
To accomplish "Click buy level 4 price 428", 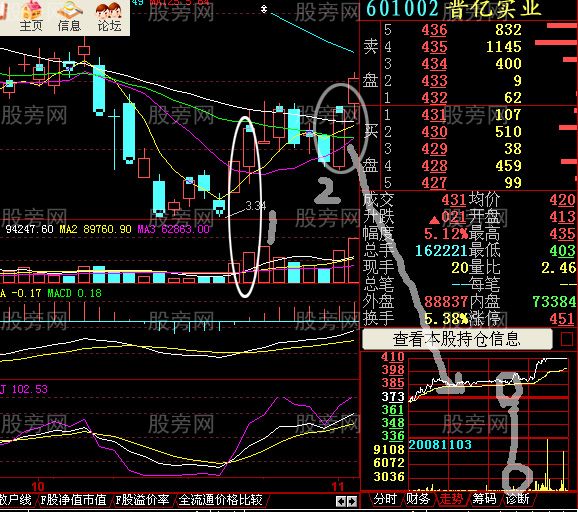I will (x=434, y=166).
